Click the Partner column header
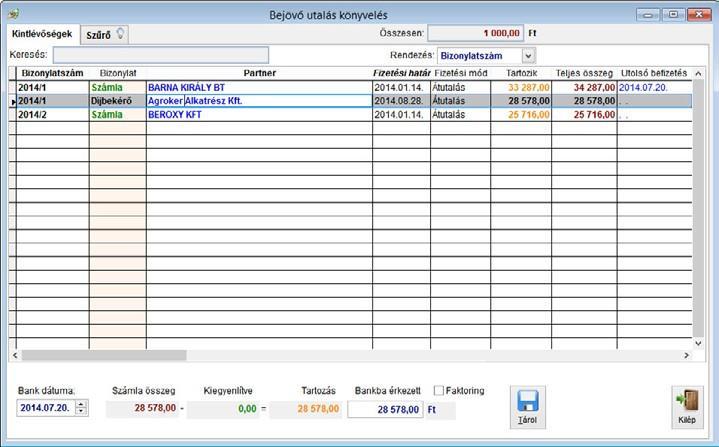719x447 pixels. (x=260, y=73)
